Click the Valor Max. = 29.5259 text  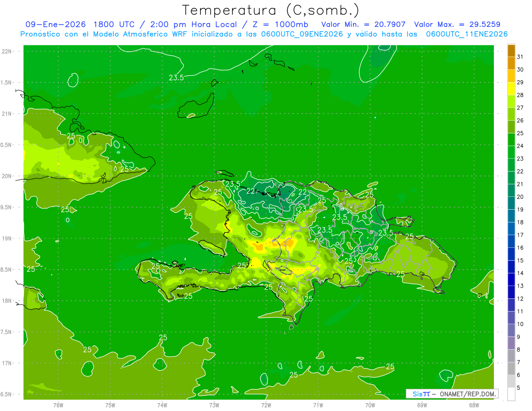tap(458, 24)
